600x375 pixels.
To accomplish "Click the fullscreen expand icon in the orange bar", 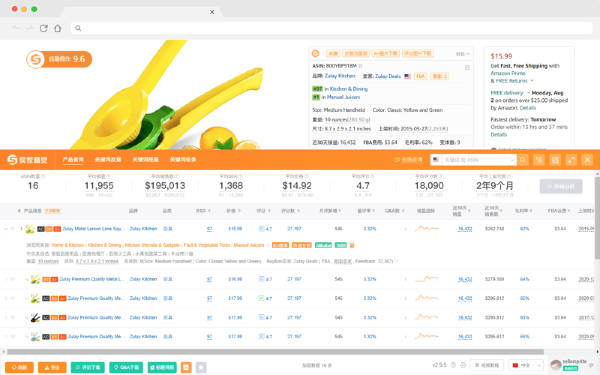I will (571, 160).
